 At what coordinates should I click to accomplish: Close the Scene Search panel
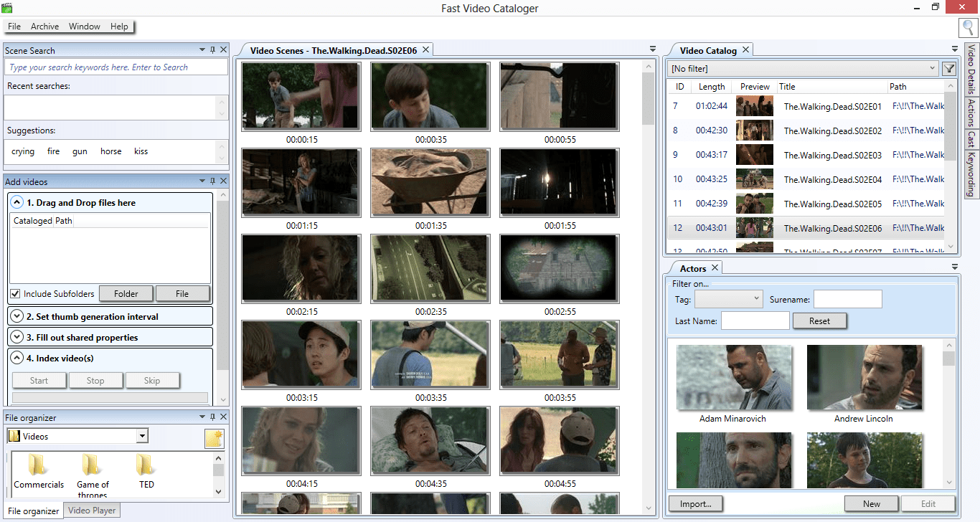click(x=223, y=50)
